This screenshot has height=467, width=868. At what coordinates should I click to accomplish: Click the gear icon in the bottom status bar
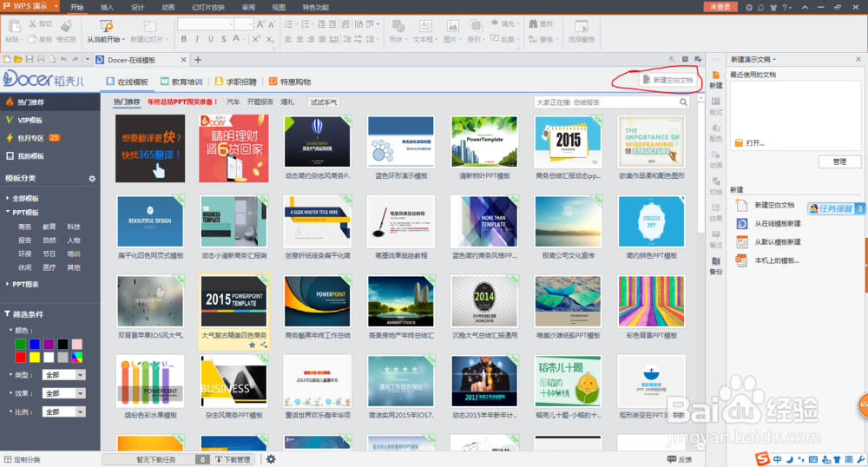(271, 459)
